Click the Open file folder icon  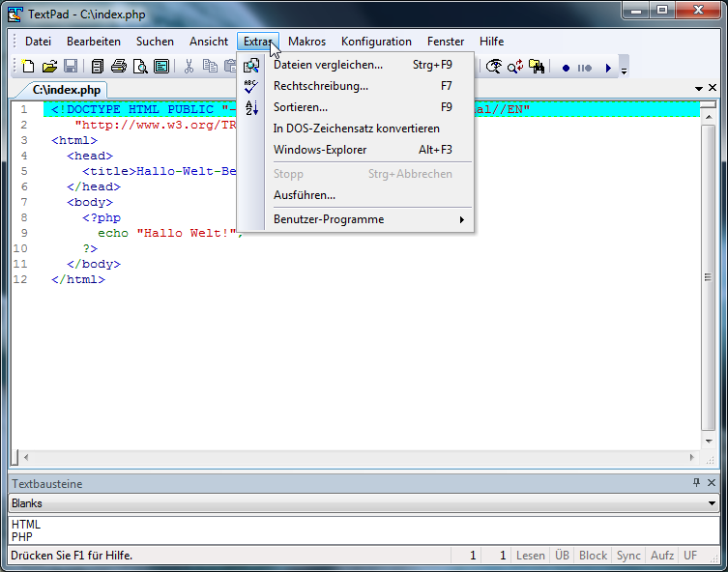49,67
